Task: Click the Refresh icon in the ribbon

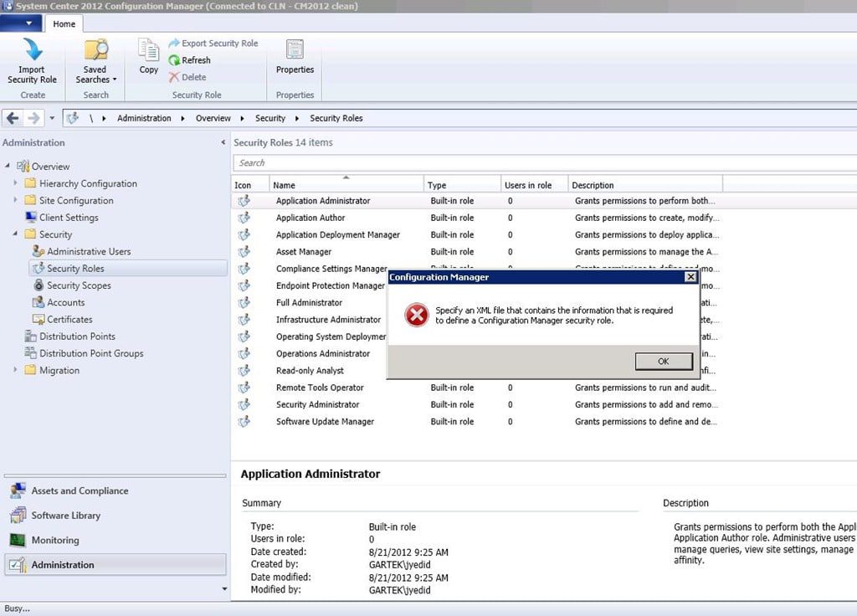Action: 176,60
